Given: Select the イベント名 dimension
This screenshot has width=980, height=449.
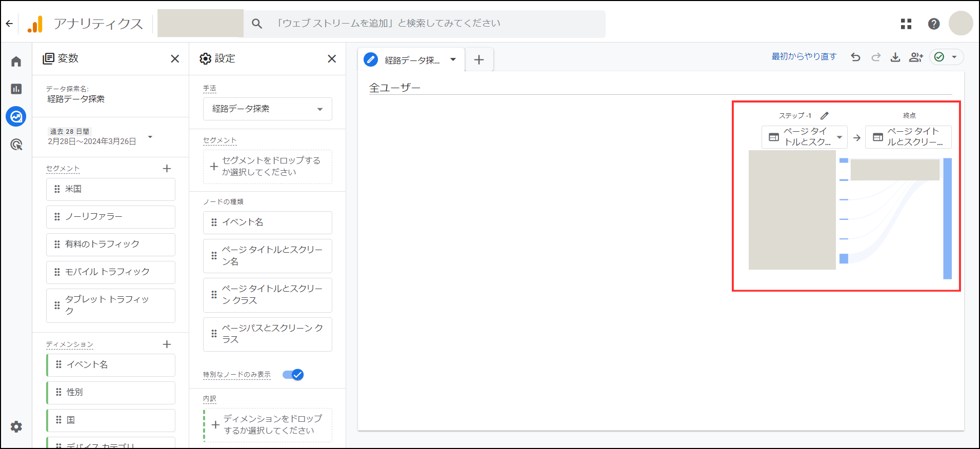Looking at the screenshot, I should tap(111, 365).
